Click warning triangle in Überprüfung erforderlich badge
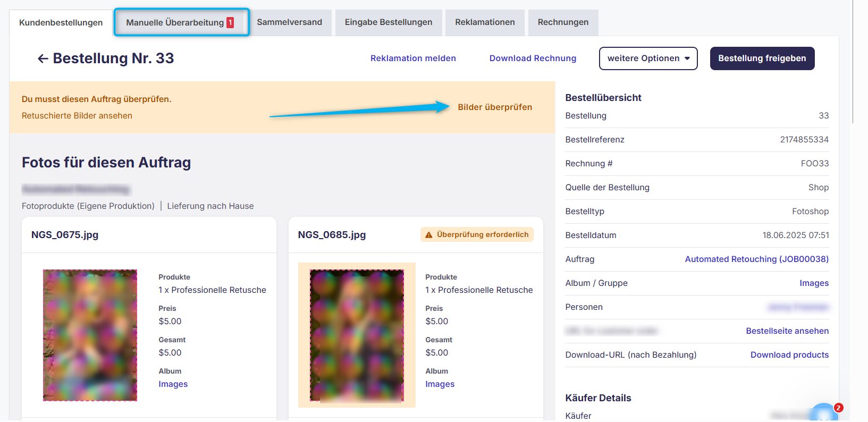 [429, 235]
